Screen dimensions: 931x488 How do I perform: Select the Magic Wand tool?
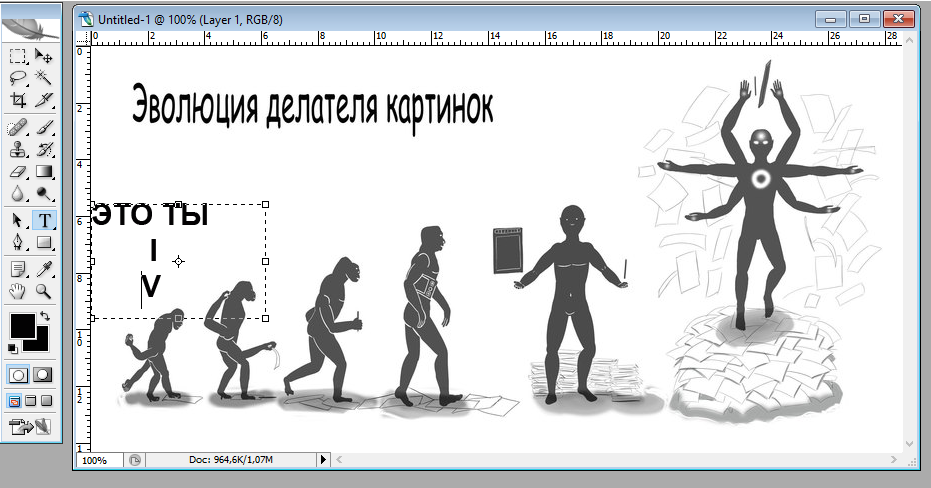click(43, 78)
